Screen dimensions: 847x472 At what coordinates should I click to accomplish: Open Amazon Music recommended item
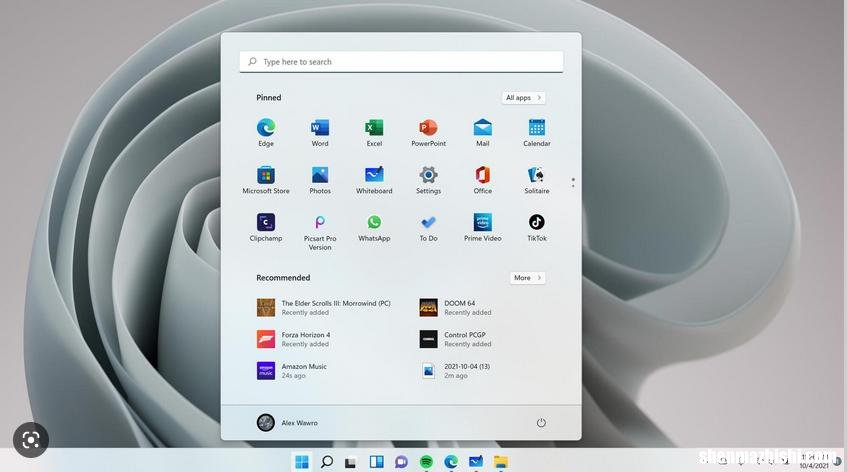(x=292, y=370)
